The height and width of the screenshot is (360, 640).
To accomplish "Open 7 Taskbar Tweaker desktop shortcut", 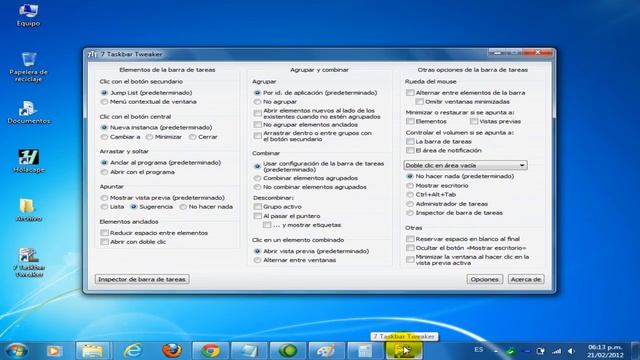I will [29, 262].
